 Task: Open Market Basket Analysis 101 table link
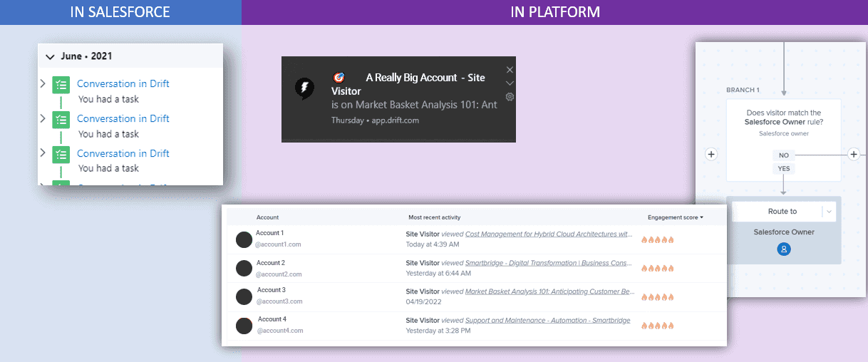pos(549,291)
